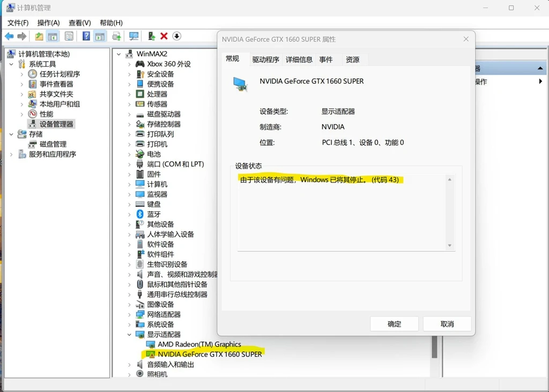The height and width of the screenshot is (392, 549).
Task: Expand the 网络适配器 device category
Action: click(129, 314)
